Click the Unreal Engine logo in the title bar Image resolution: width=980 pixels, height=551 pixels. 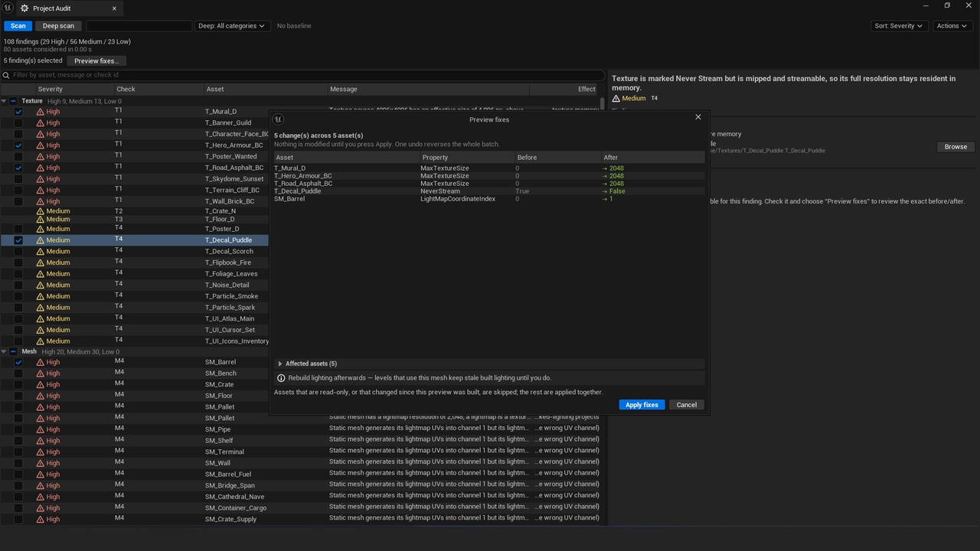[8, 8]
